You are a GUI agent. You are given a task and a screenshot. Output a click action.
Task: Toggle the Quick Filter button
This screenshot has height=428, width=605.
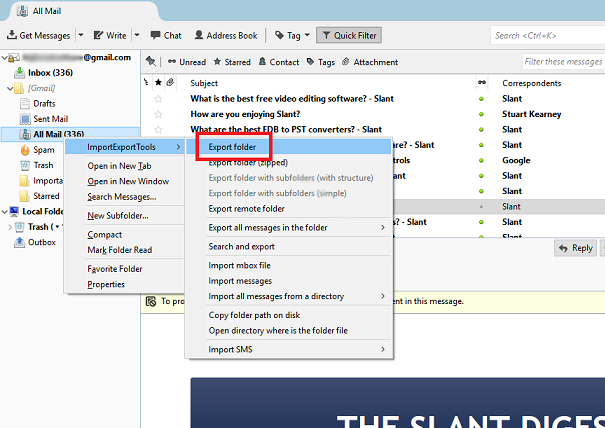[x=349, y=35]
